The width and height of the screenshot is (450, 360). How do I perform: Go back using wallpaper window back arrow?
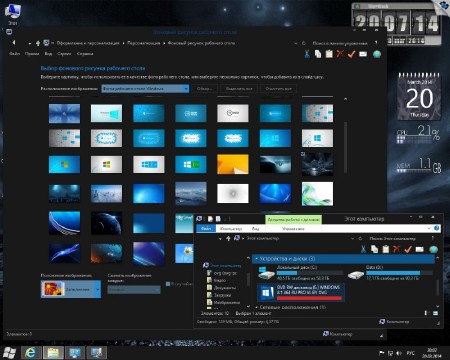click(x=14, y=43)
